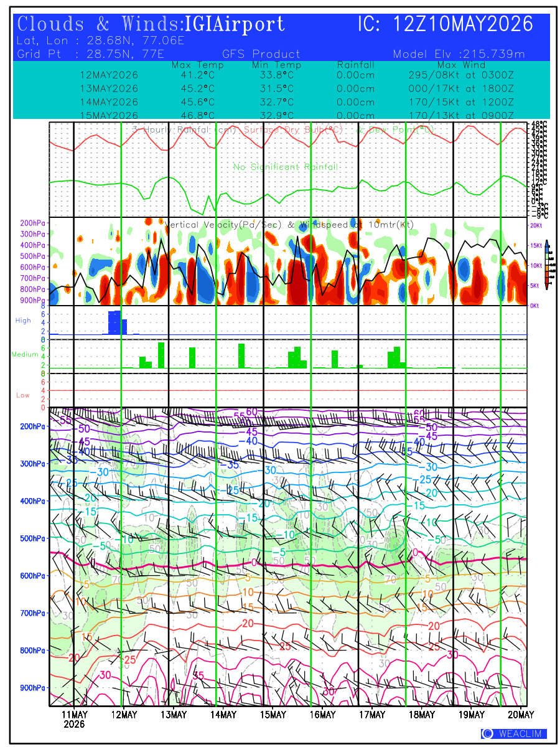Click the 'Low' cloud panel label
The image size is (560, 747).
click(x=23, y=395)
